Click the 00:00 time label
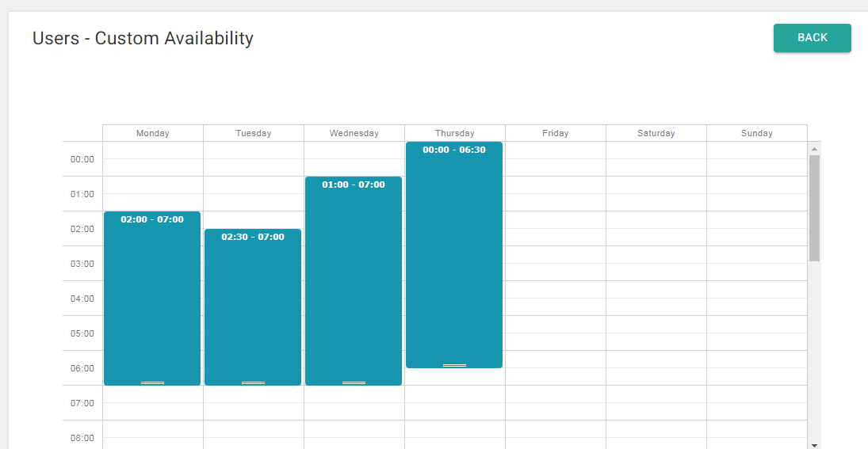The width and height of the screenshot is (868, 449). pyautogui.click(x=82, y=159)
